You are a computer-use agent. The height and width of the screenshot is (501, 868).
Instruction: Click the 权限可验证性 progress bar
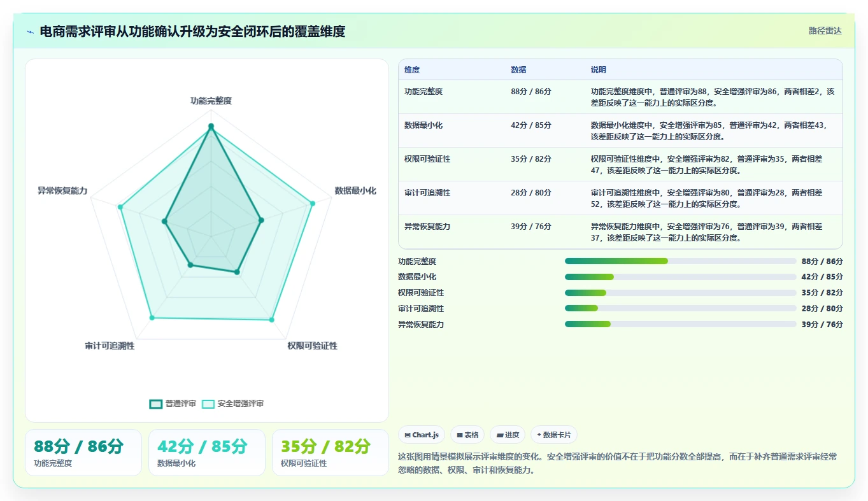tap(680, 293)
